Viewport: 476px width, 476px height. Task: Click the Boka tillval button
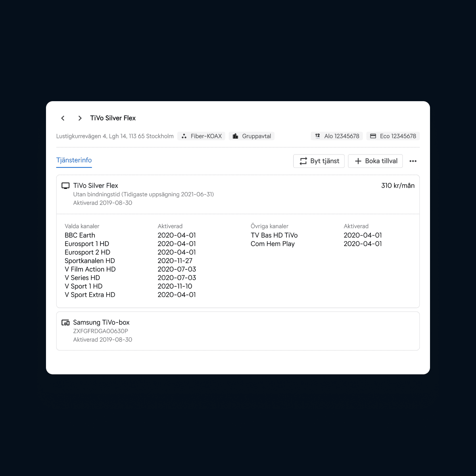click(375, 161)
